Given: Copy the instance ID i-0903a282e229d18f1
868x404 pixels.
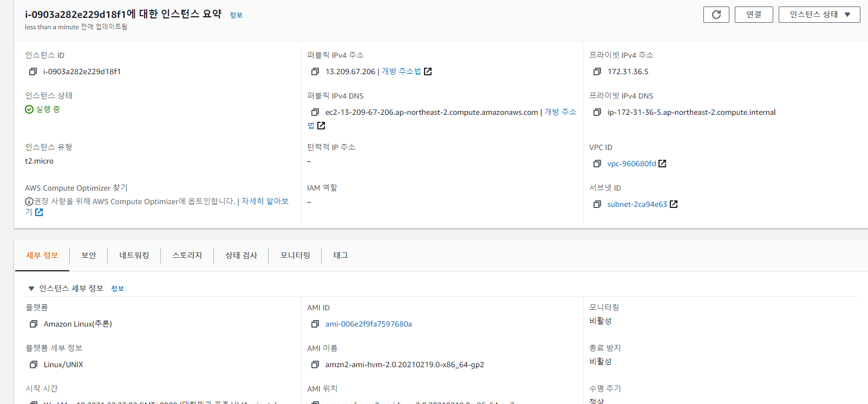Looking at the screenshot, I should [33, 71].
